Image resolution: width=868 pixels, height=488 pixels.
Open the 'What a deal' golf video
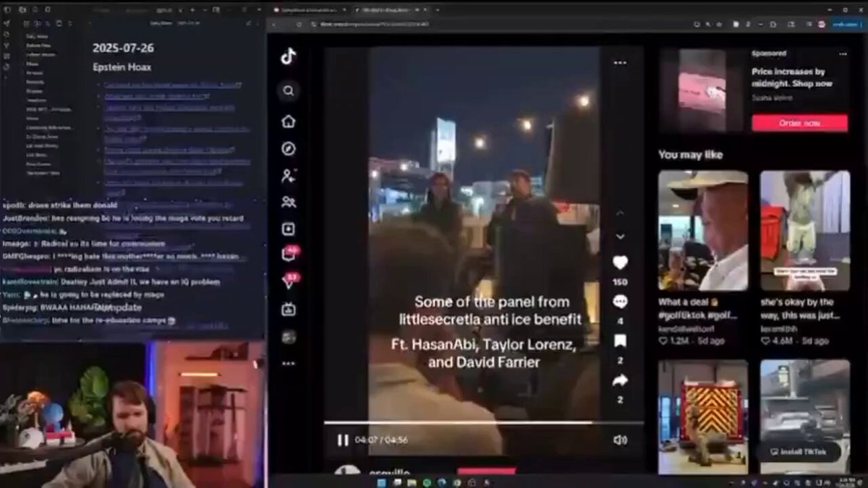click(703, 231)
